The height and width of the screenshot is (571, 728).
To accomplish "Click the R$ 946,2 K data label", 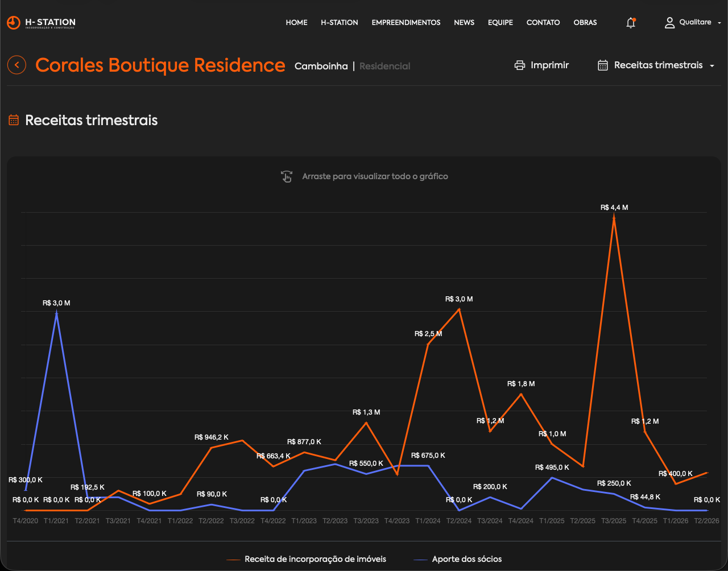I will pos(211,437).
